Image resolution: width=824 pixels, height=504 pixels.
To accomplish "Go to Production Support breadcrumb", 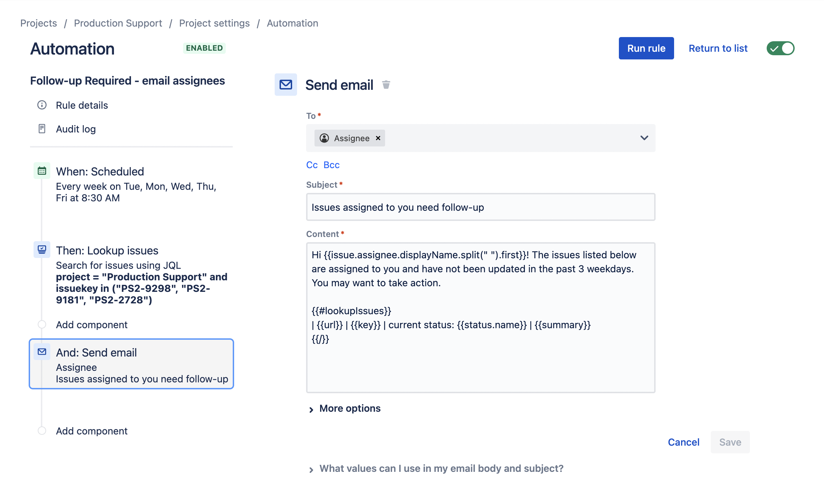I will (118, 23).
